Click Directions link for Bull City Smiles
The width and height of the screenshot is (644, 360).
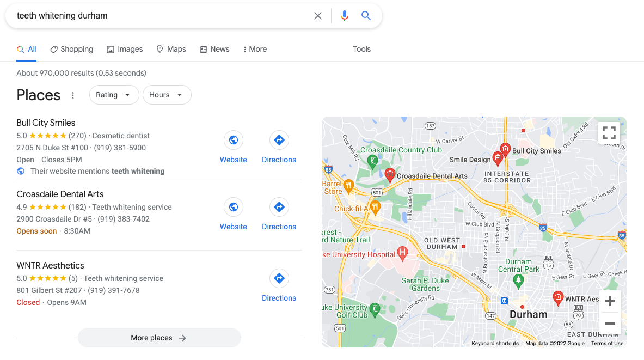(279, 160)
